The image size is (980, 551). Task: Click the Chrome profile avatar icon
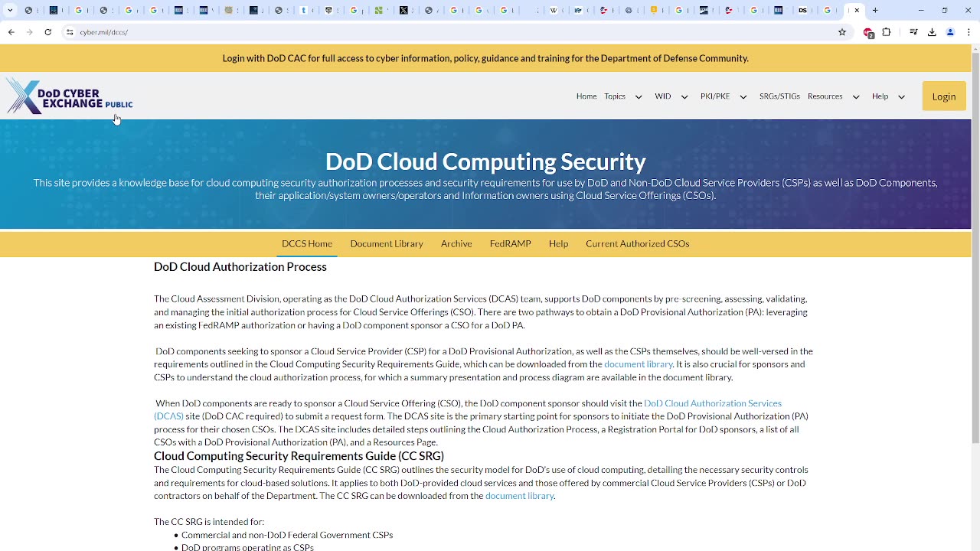(x=950, y=32)
